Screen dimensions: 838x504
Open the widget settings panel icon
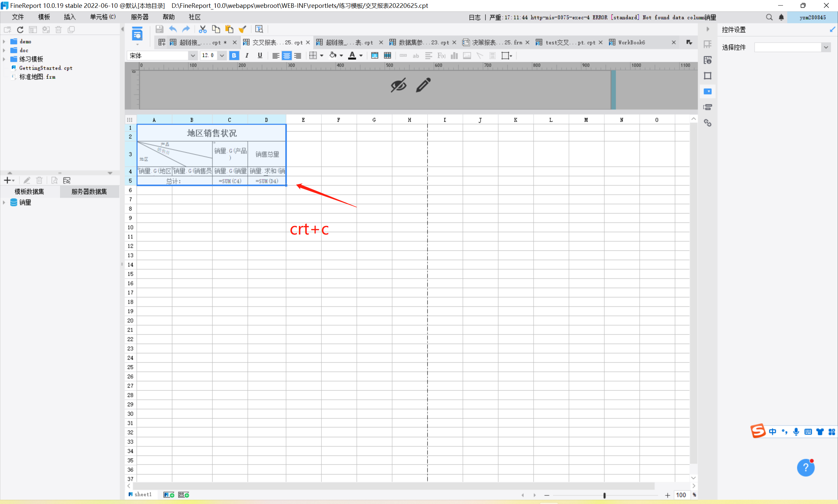click(x=707, y=91)
